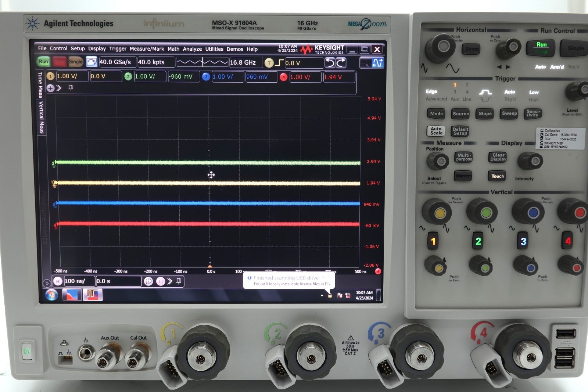The height and width of the screenshot is (392, 588).
Task: Open the Time Meas side tab
Action: coord(40,85)
